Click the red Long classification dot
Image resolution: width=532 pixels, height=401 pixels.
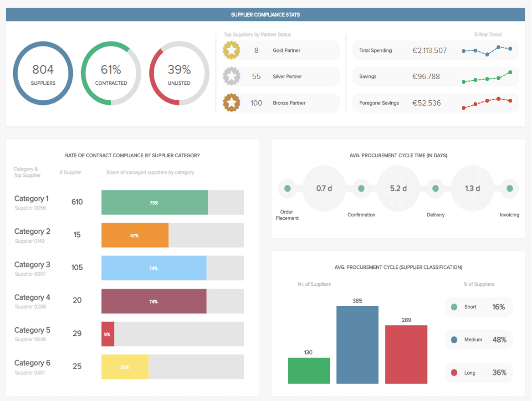point(455,373)
